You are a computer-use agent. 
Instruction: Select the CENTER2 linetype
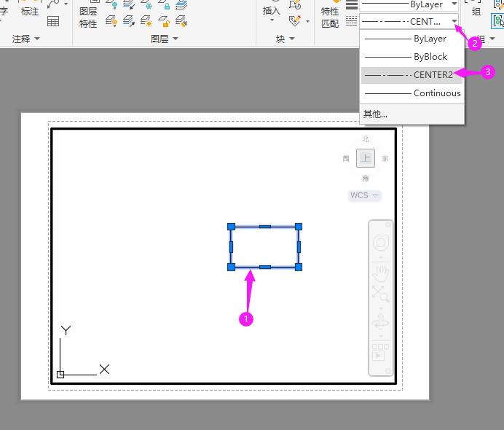point(412,75)
